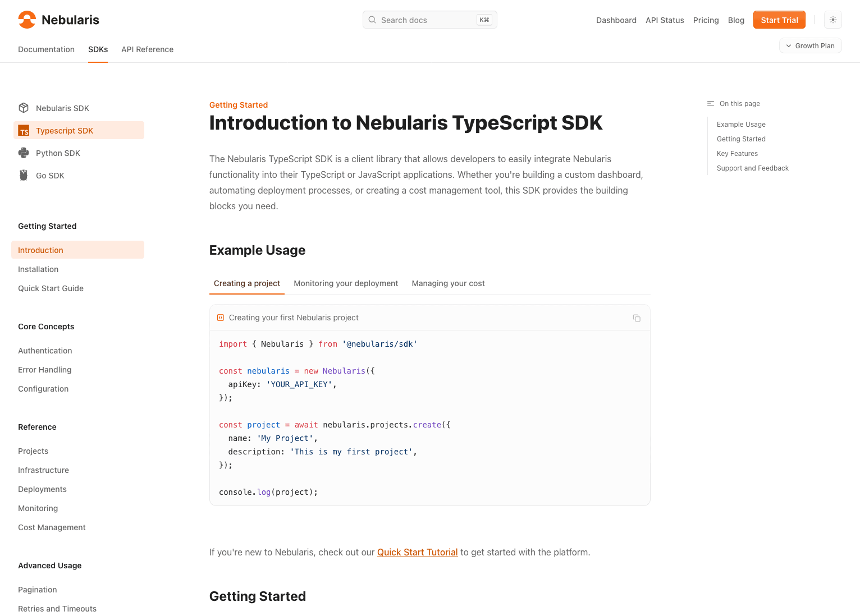Open the API Status link
Viewport: 860px width, 616px height.
[665, 20]
